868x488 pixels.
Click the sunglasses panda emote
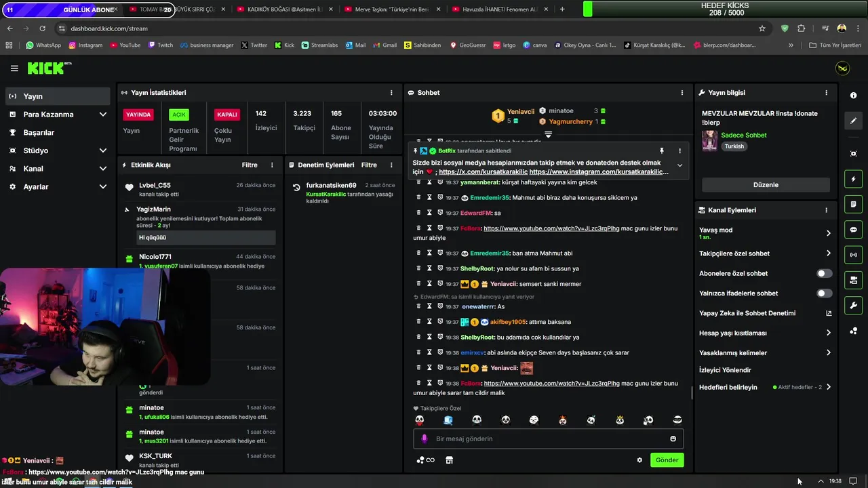pyautogui.click(x=677, y=420)
